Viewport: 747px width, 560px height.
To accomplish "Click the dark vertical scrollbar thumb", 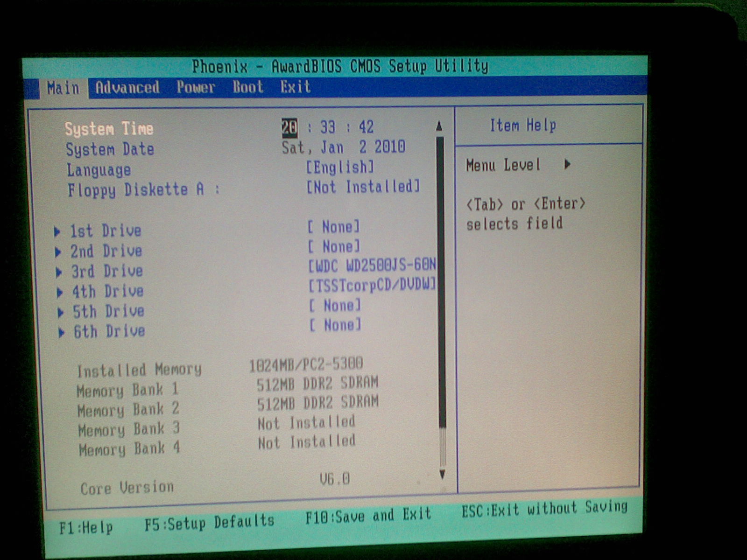I will pos(441,281).
